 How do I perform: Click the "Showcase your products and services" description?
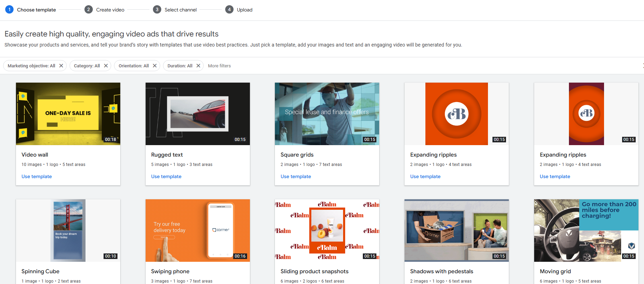pyautogui.click(x=233, y=45)
